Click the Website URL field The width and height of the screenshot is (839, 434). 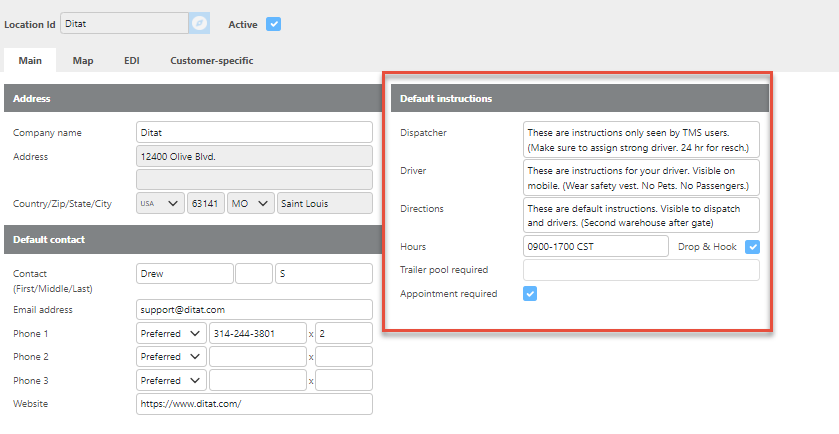(254, 404)
